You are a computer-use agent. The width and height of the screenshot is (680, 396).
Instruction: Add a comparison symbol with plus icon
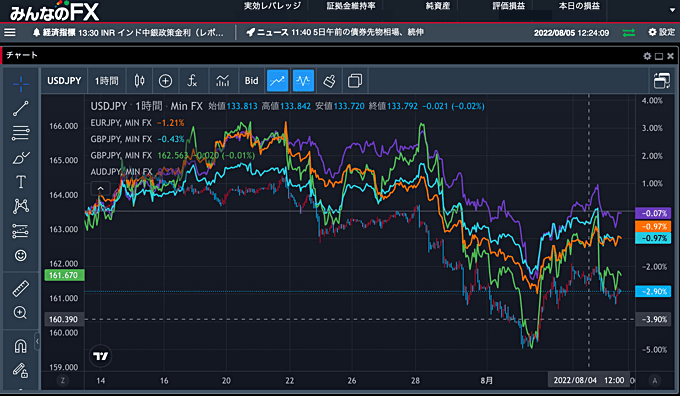(165, 81)
